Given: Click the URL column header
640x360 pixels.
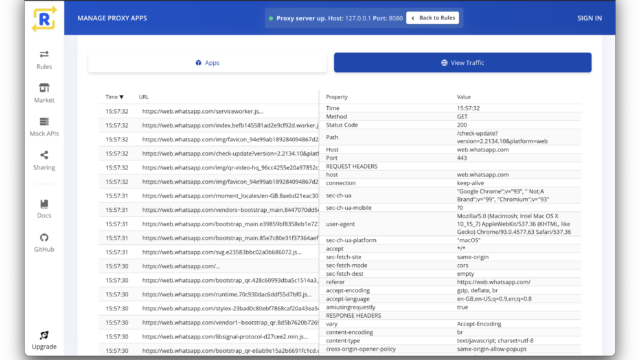Looking at the screenshot, I should tap(143, 97).
